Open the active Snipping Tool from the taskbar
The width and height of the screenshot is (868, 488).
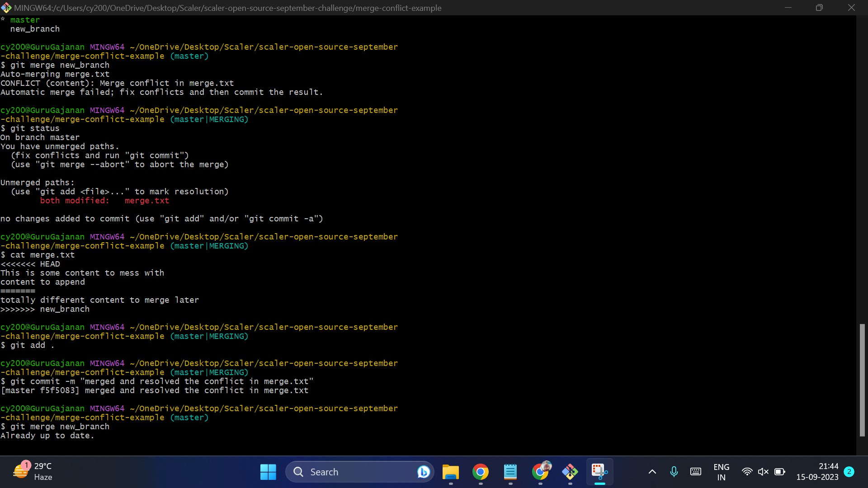pos(599,471)
